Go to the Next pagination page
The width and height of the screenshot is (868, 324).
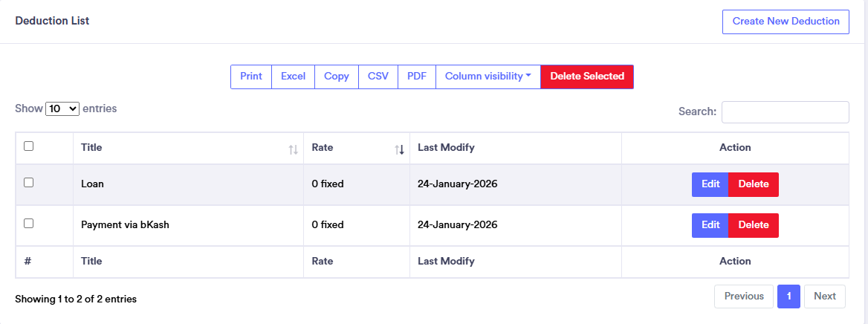[824, 297]
